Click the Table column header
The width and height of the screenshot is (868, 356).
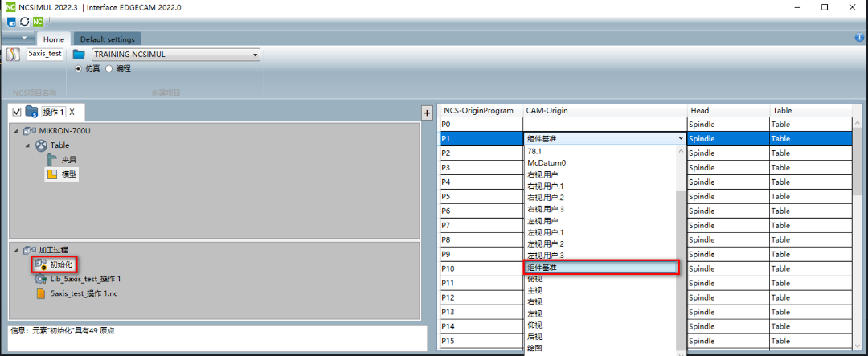coord(811,111)
